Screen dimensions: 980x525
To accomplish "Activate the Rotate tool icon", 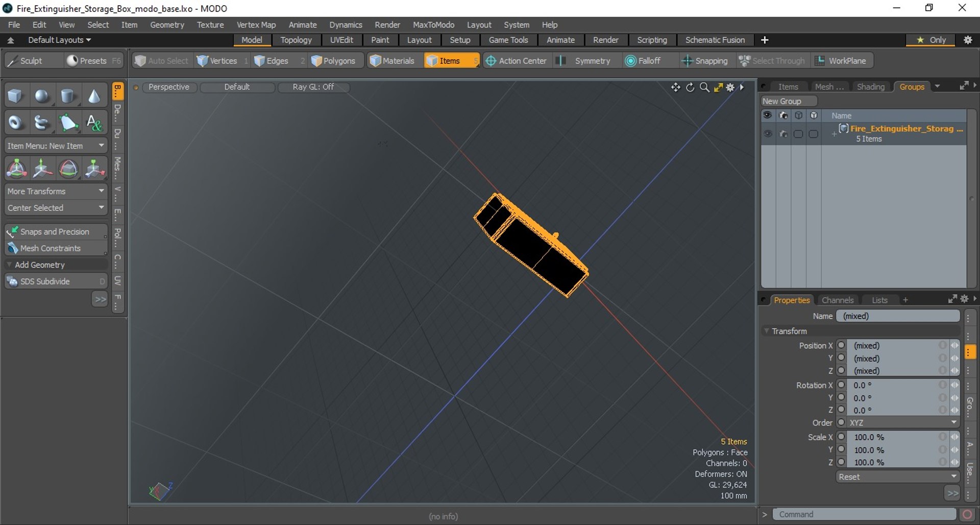I will [68, 169].
